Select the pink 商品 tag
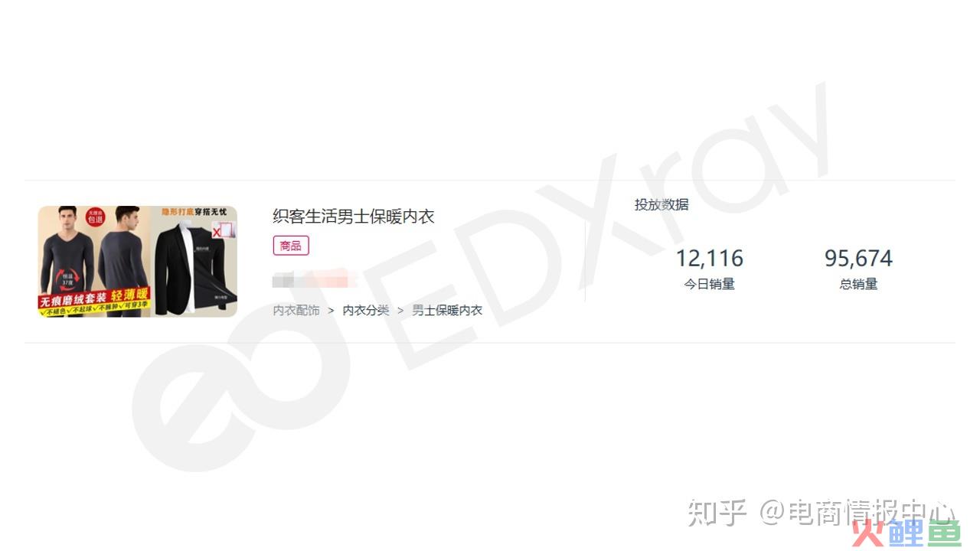 click(x=291, y=246)
